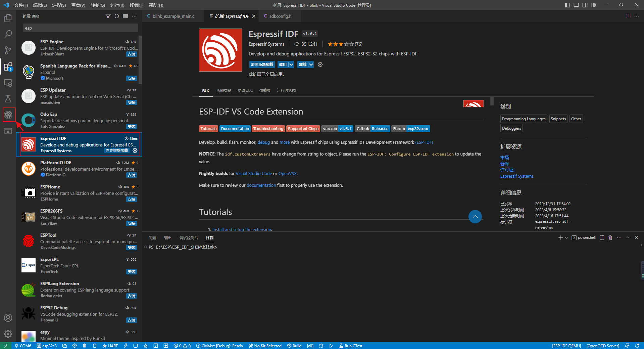Open the filter extensions funnel icon
Viewport: 644px width, 349px height.
click(108, 16)
